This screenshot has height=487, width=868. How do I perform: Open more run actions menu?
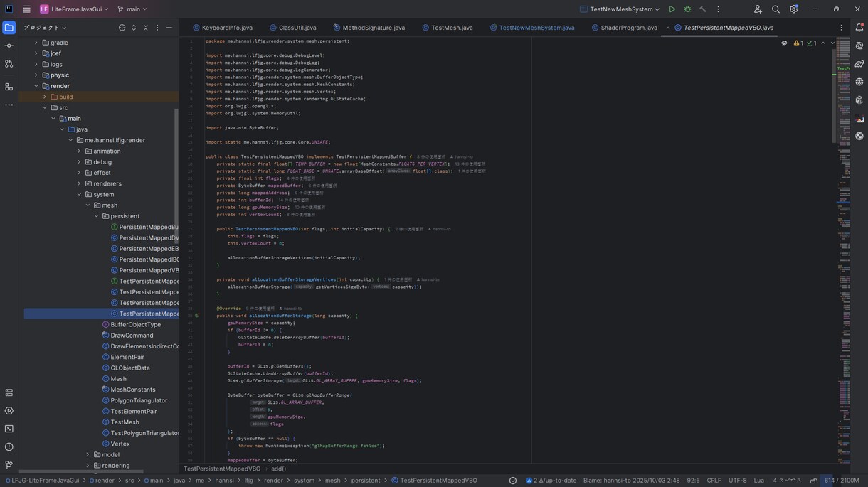click(x=718, y=9)
